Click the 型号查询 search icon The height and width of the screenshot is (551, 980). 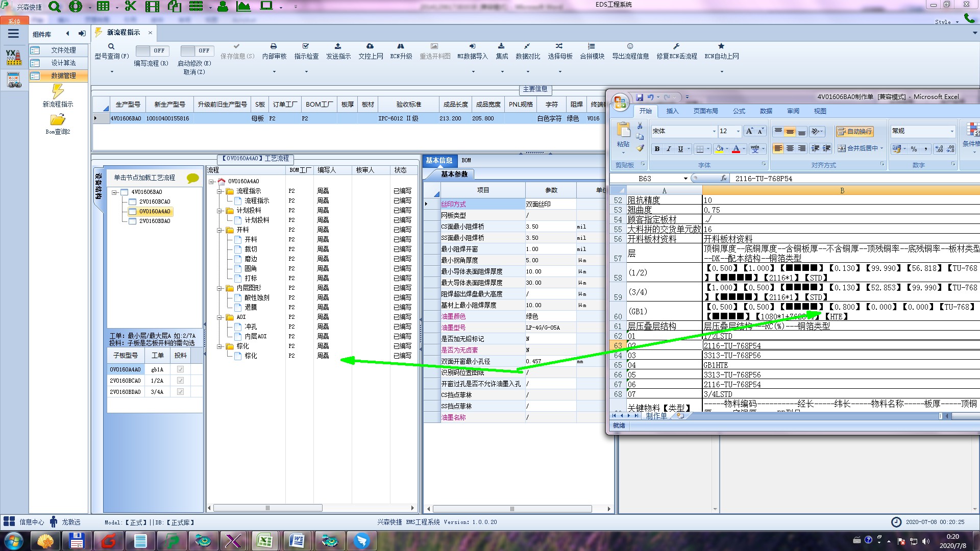pyautogui.click(x=111, y=46)
